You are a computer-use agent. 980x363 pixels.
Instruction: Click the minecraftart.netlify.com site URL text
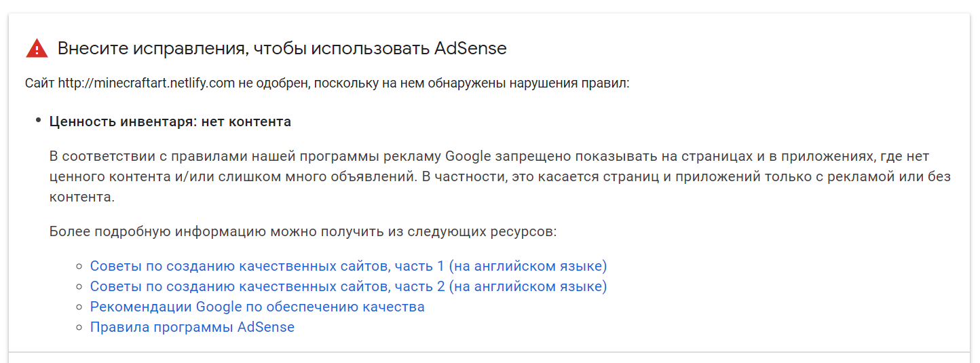click(x=146, y=84)
